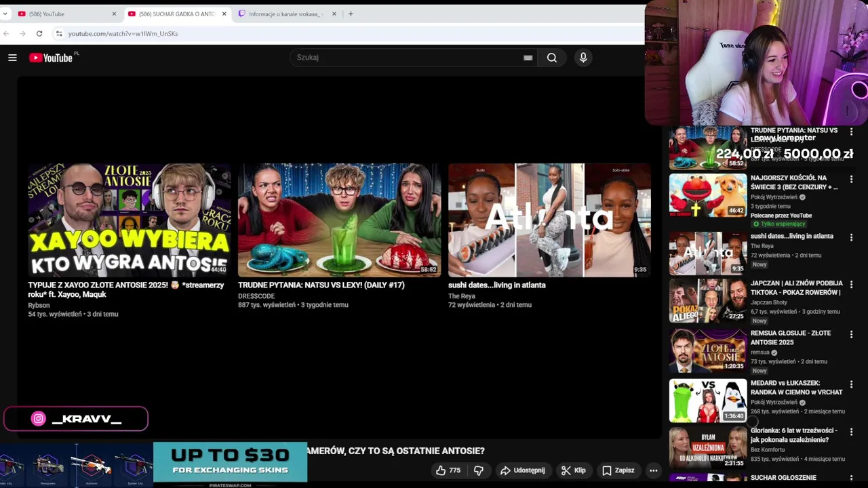The width and height of the screenshot is (868, 488).
Task: Open sidebar JAPCZAN ALI thumbnail
Action: click(708, 301)
